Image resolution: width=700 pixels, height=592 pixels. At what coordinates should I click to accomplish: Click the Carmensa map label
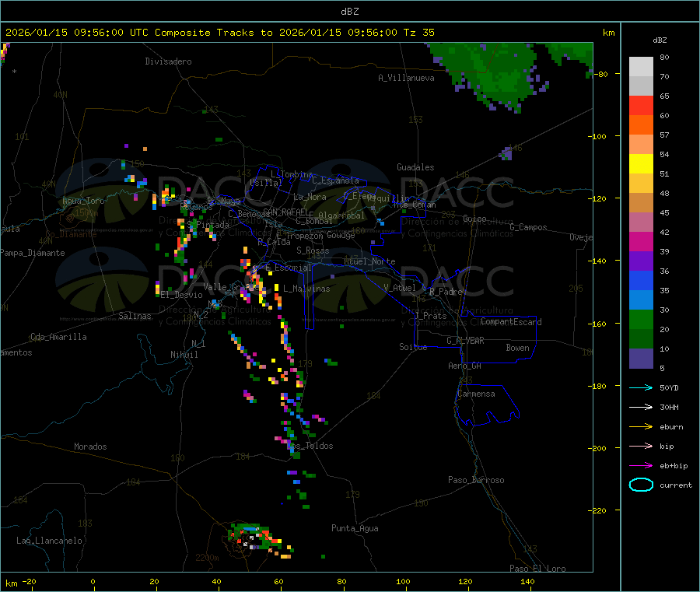476,394
